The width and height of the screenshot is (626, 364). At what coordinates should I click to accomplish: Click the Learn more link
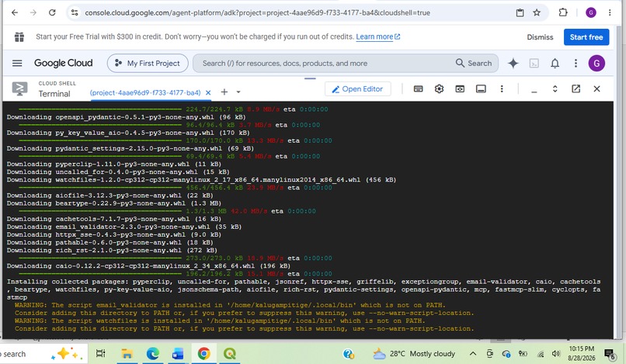(377, 36)
